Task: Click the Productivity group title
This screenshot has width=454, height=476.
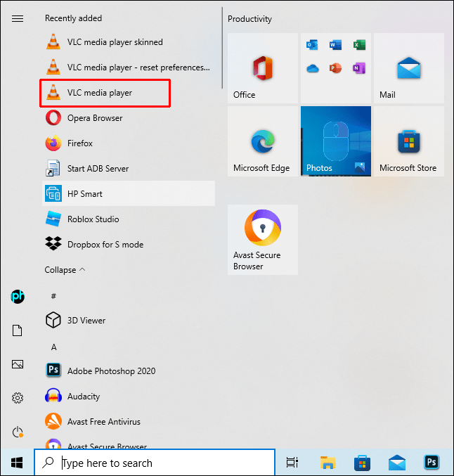Action: click(249, 19)
